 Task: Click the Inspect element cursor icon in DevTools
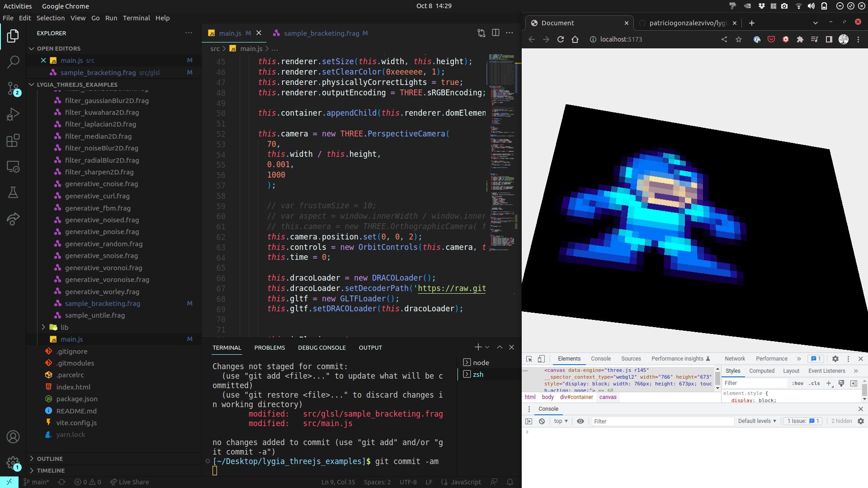tap(528, 358)
